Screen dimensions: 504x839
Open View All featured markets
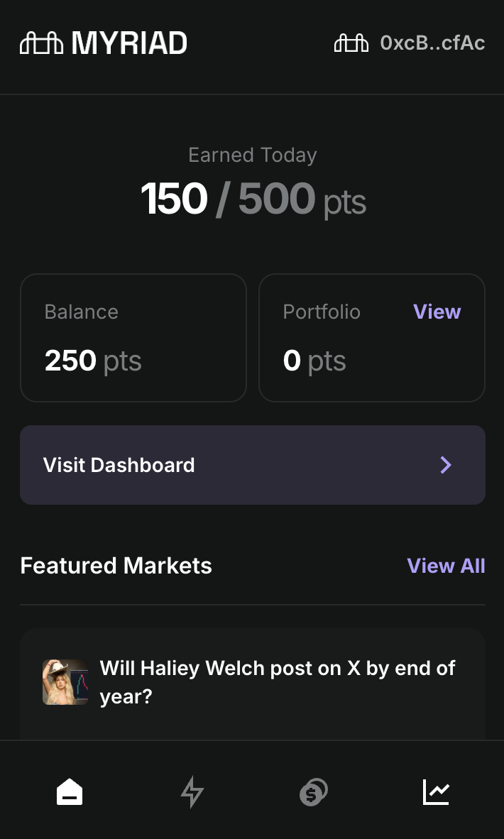[446, 566]
